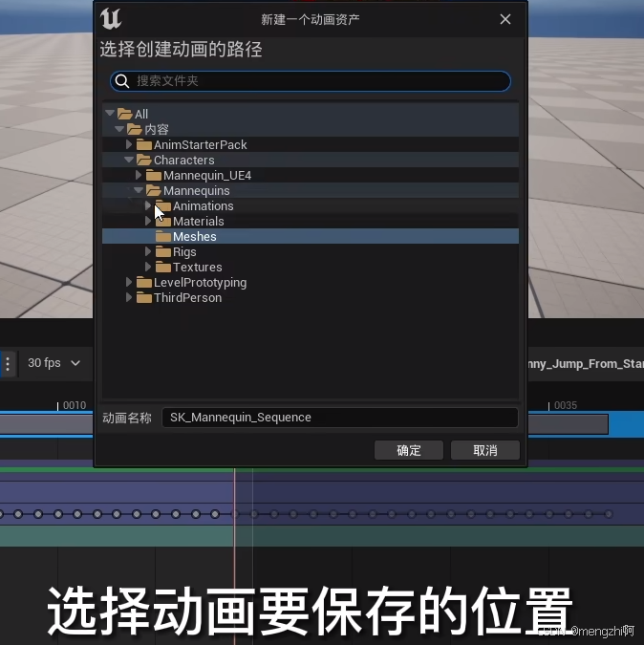This screenshot has height=645, width=644.
Task: Select the LevelPrototyping folder
Action: coord(311,282)
